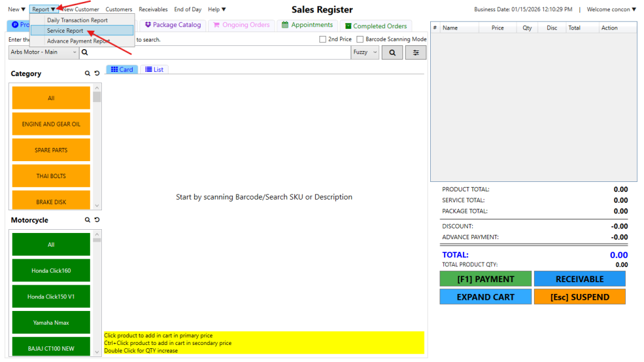This screenshot has height=362, width=644.
Task: Enable the 2nd Price checkbox
Action: pos(323,40)
